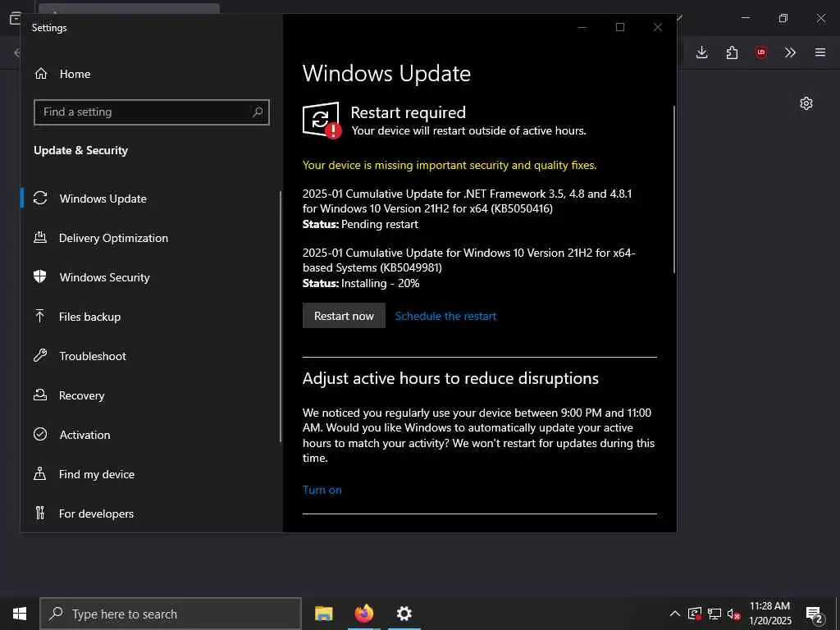This screenshot has height=630, width=840.
Task: Open the notification center with 2 alerts
Action: point(815,614)
